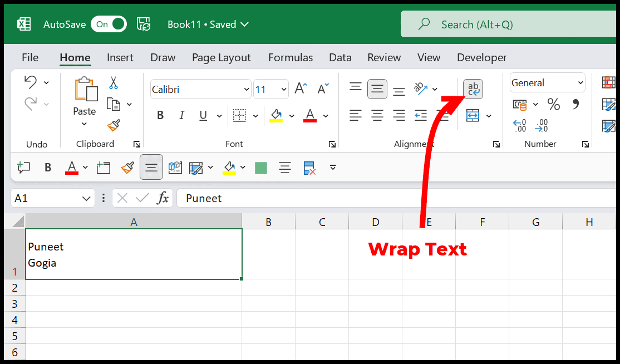
Task: Apply the Percent Style icon
Action: click(554, 105)
